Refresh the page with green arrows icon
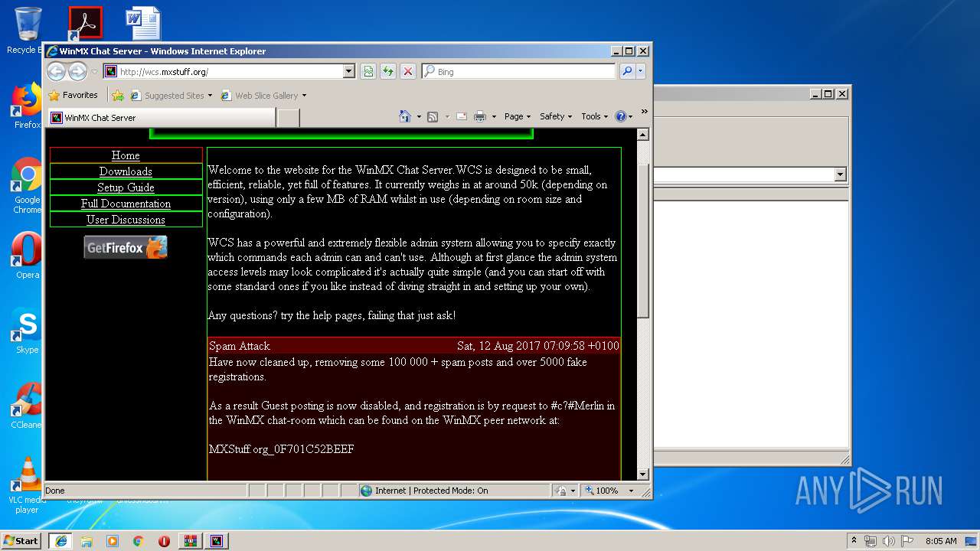Viewport: 980px width, 551px height. (388, 71)
